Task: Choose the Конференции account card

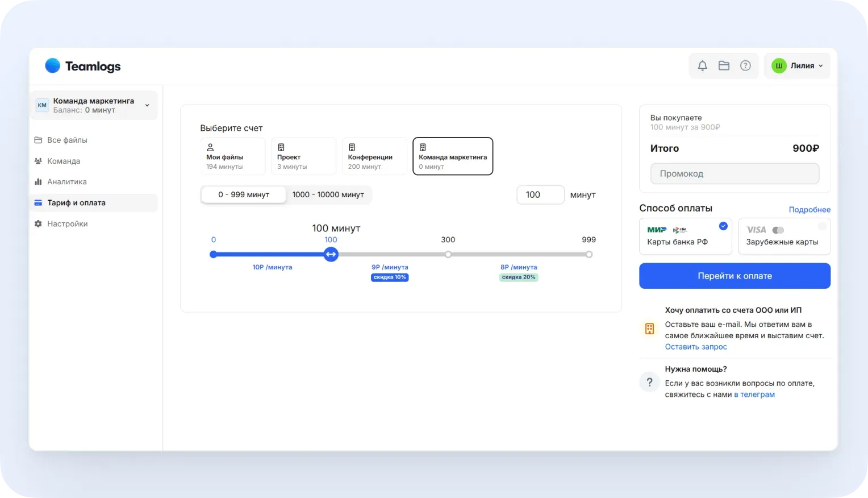Action: pyautogui.click(x=374, y=156)
